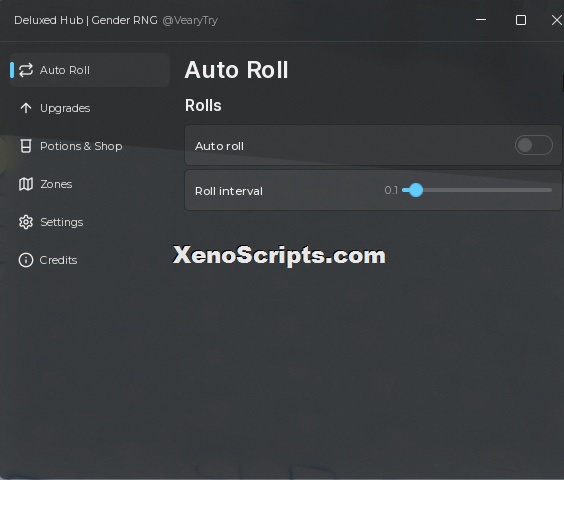Click the Zones map icon

[26, 184]
